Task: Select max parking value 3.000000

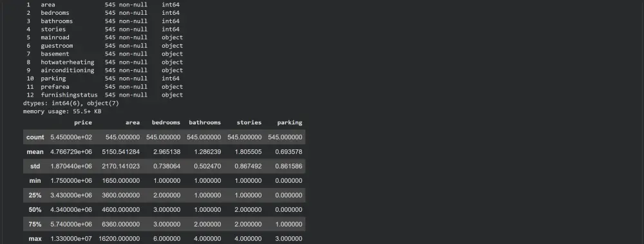Action: coord(289,239)
